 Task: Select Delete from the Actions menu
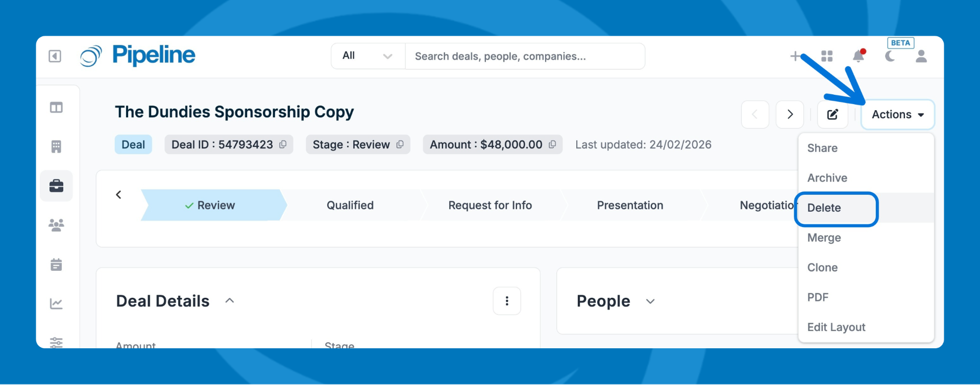(824, 208)
